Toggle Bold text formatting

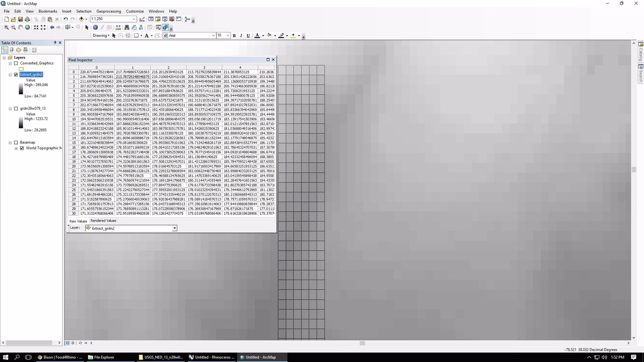point(234,36)
